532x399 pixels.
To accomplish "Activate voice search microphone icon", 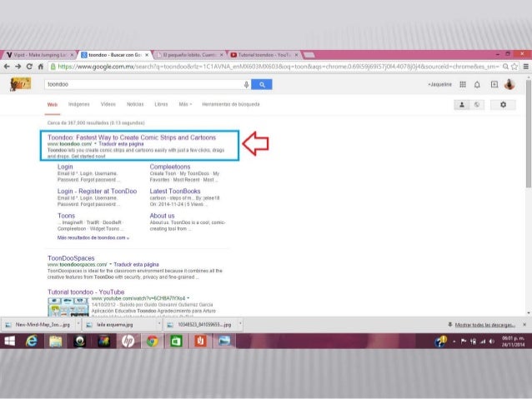I will point(246,84).
